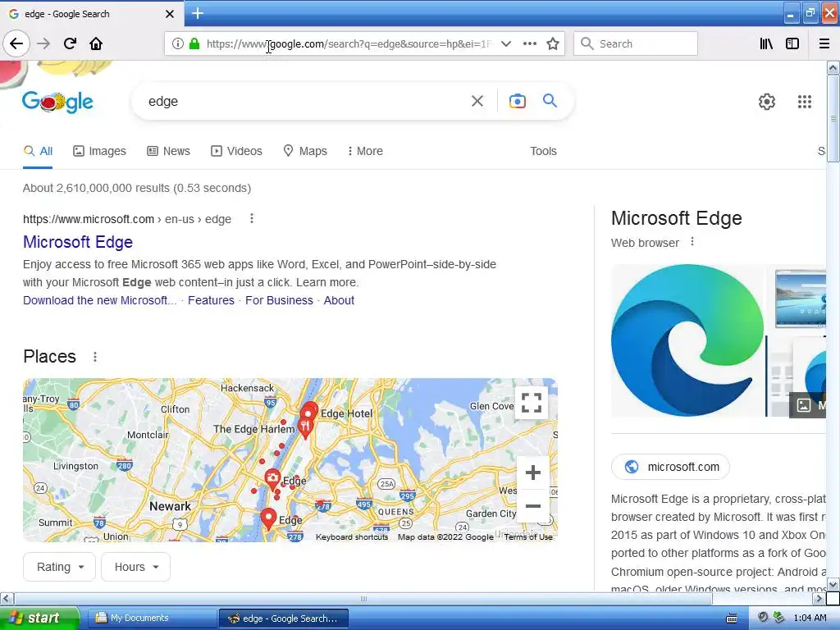
Task: Click the large Microsoft Edge logo image
Action: 688,340
